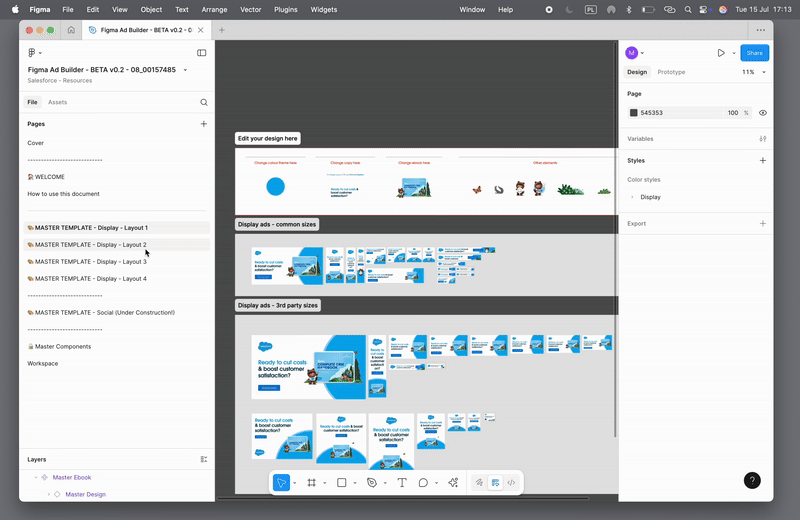Click the purple M user avatar

pyautogui.click(x=632, y=53)
